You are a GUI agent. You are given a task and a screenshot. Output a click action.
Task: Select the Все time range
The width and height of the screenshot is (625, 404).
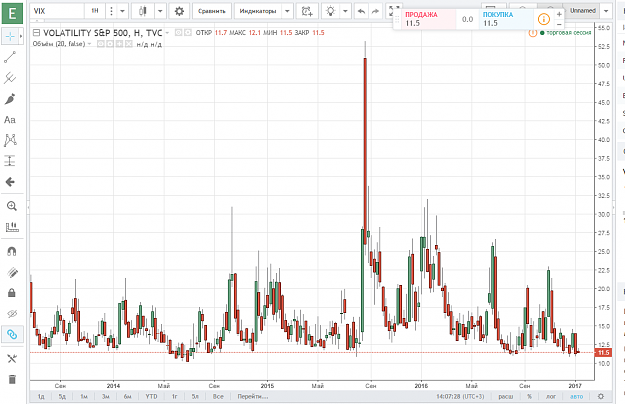[x=218, y=396]
